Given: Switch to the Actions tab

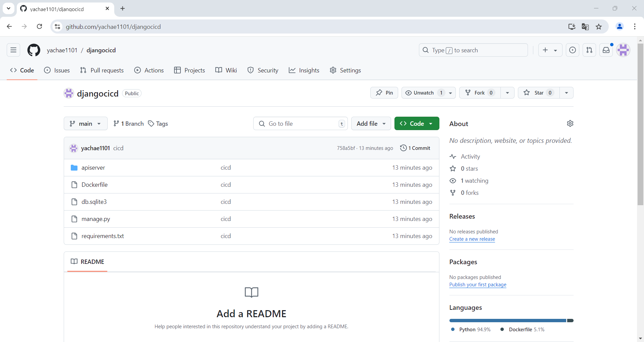Looking at the screenshot, I should click(149, 70).
